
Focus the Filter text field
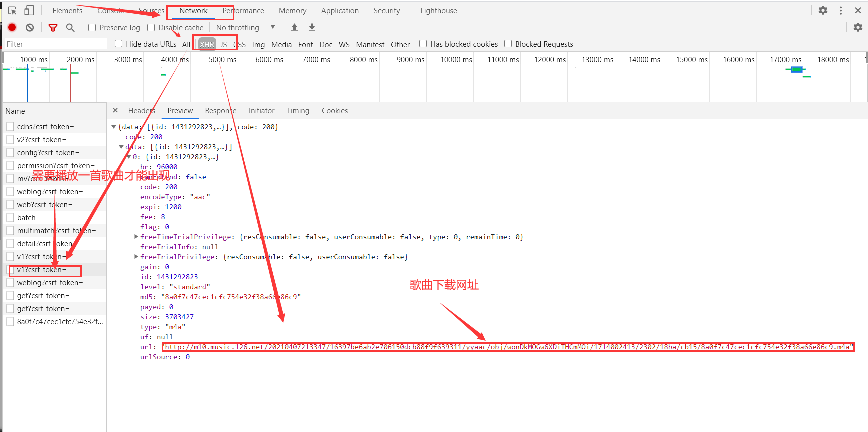(55, 44)
